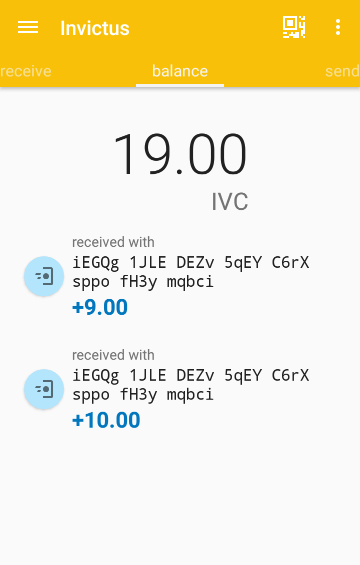
Task: Tap the white indicator under the balance tab
Action: 180,85
